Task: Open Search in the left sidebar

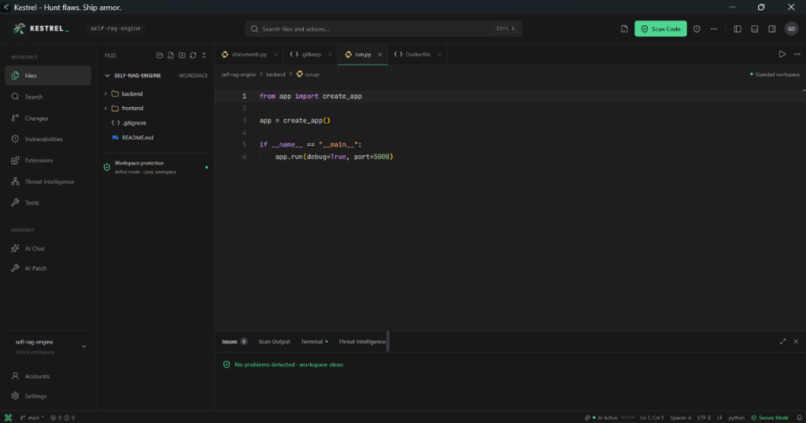Action: 48,97
